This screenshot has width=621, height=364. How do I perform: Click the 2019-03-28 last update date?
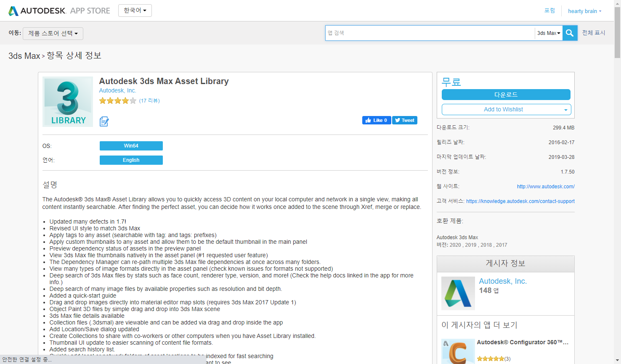tap(561, 157)
